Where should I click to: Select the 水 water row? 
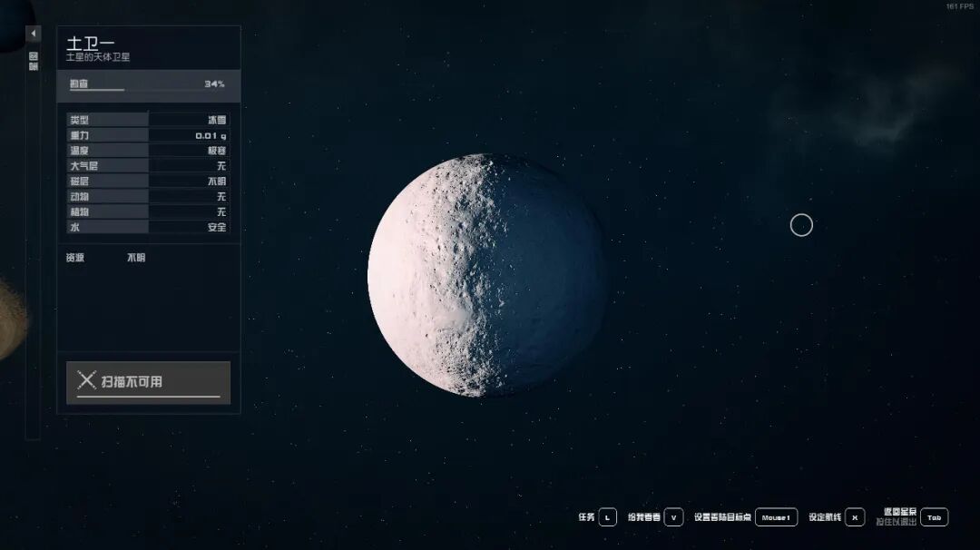tap(148, 227)
